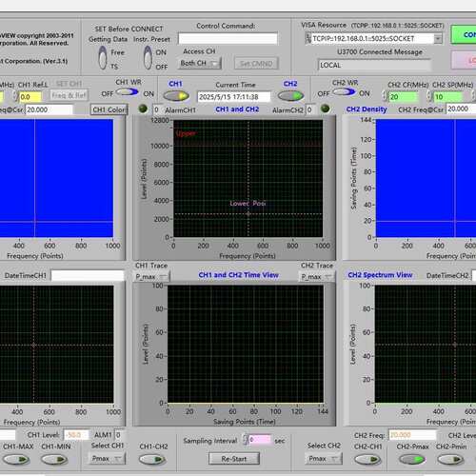The image size is (476, 476).
Task: Click the CH1-CH2 oval indicator button
Action: (152, 460)
